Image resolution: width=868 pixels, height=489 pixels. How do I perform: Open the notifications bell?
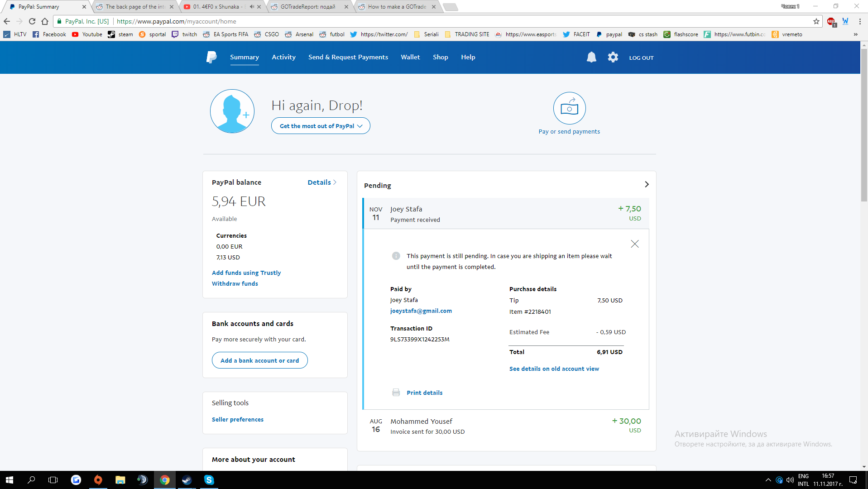[x=591, y=57]
